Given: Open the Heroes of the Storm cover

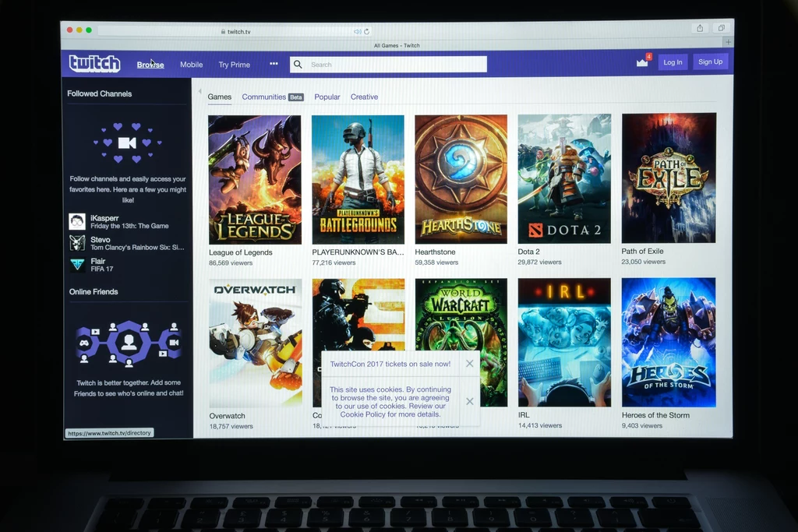Looking at the screenshot, I should point(669,342).
